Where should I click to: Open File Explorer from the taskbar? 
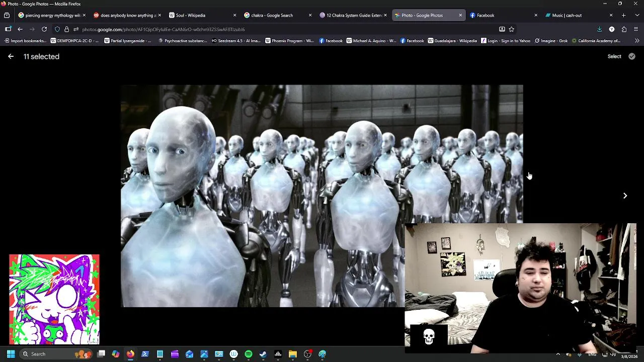(x=293, y=354)
